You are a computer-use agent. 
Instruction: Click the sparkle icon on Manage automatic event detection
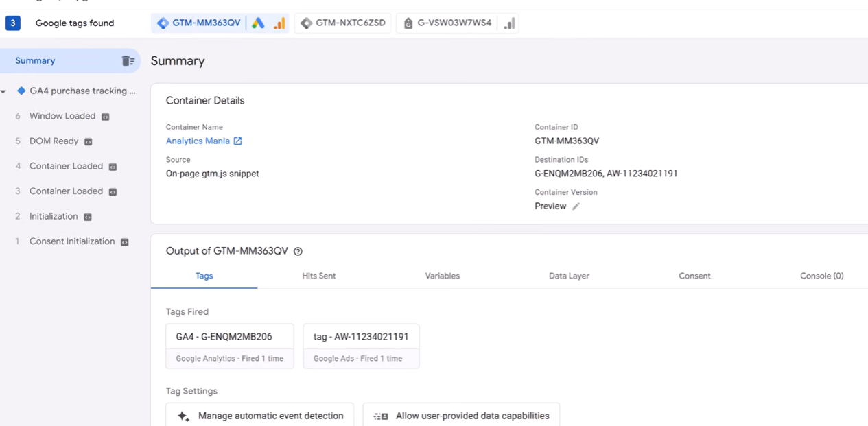(183, 416)
